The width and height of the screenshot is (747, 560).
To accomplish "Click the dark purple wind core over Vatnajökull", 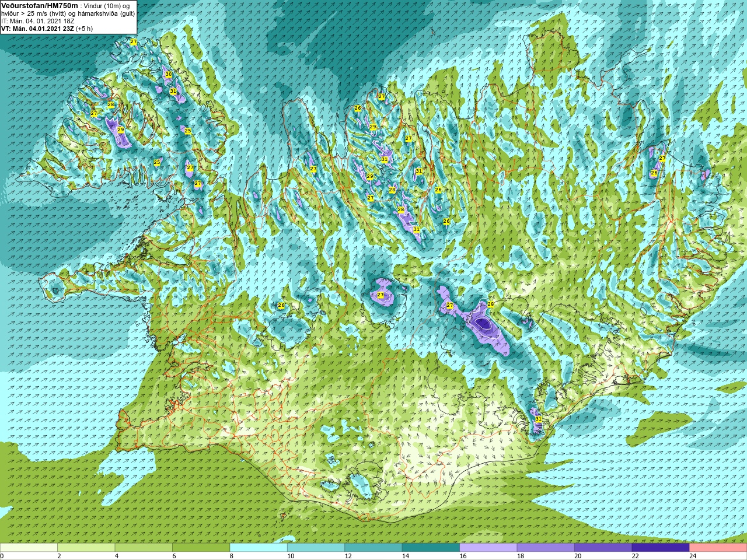I will (x=483, y=323).
